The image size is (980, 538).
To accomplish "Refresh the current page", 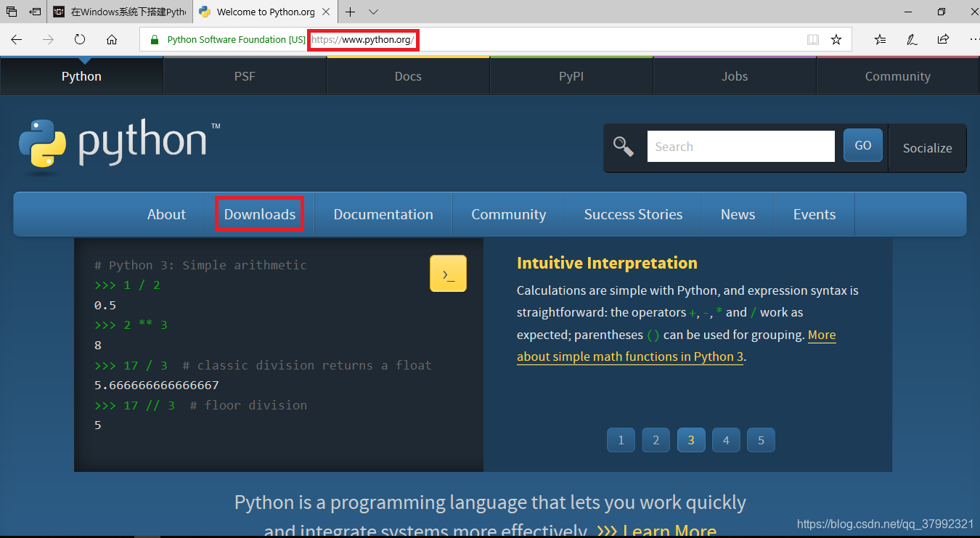I will [80, 39].
